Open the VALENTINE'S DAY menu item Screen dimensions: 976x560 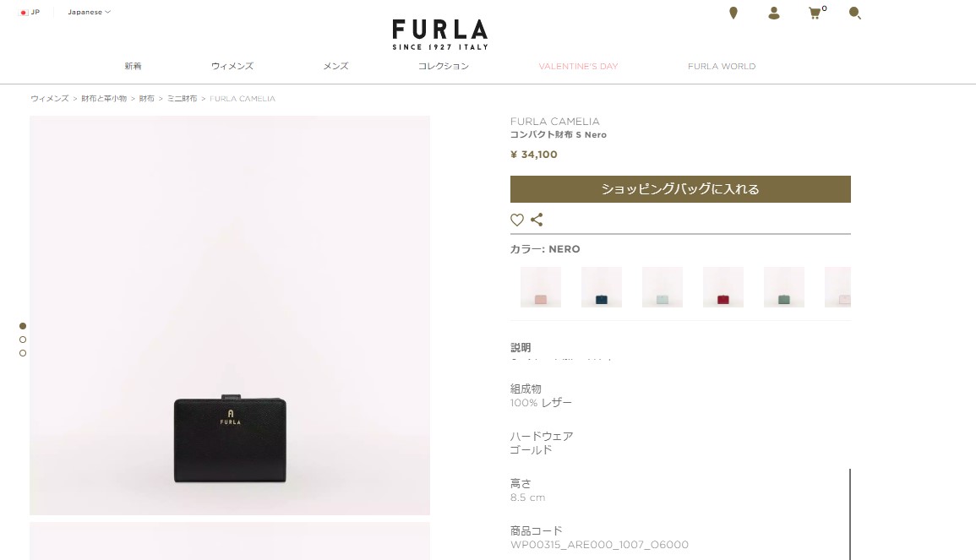578,66
